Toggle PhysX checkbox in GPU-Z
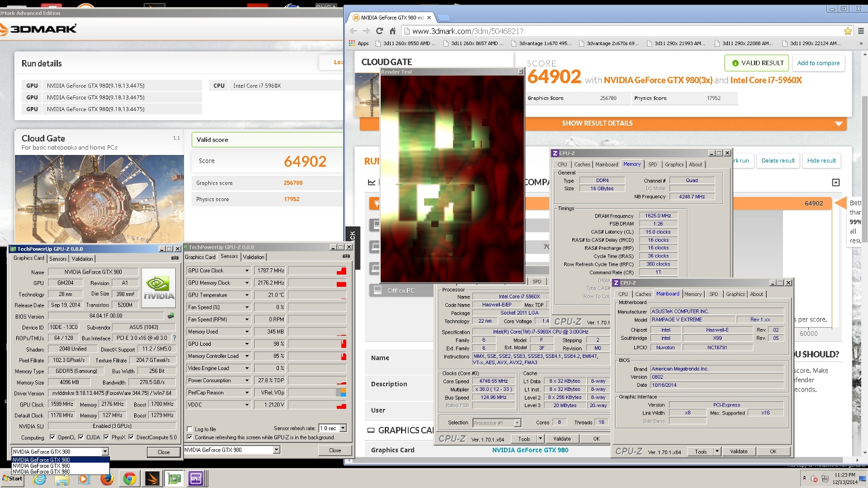The image size is (868, 488). point(105,437)
